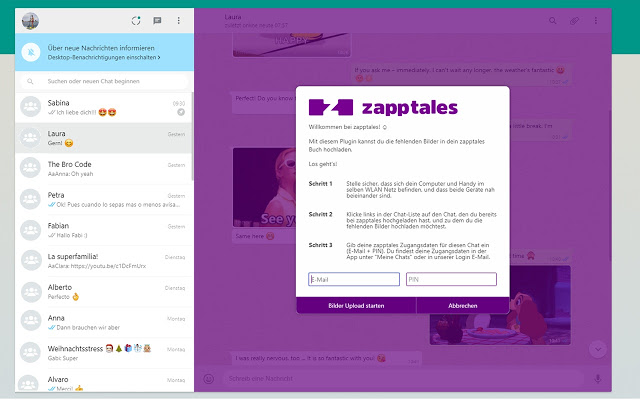The height and width of the screenshot is (400, 640).
Task: Click Alberto's avatar icon
Action: 31,291
